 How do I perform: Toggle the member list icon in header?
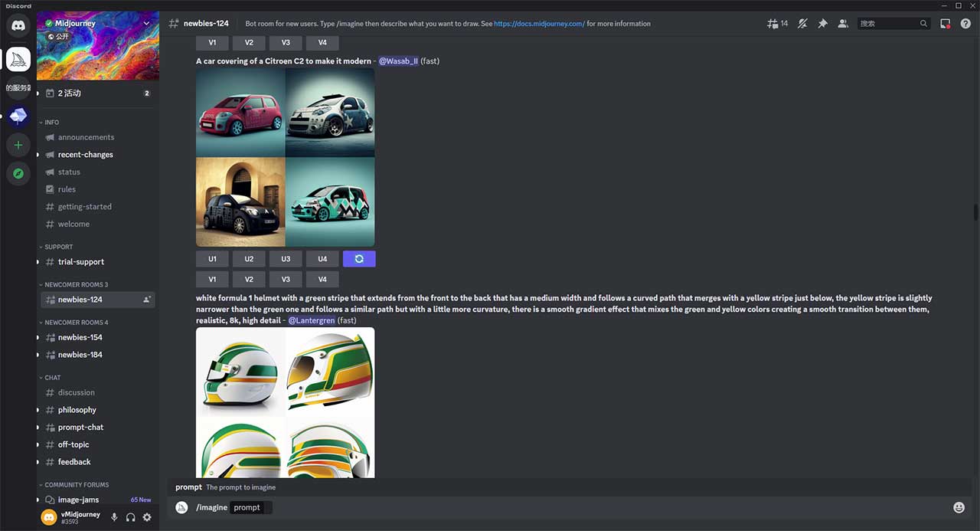(843, 24)
